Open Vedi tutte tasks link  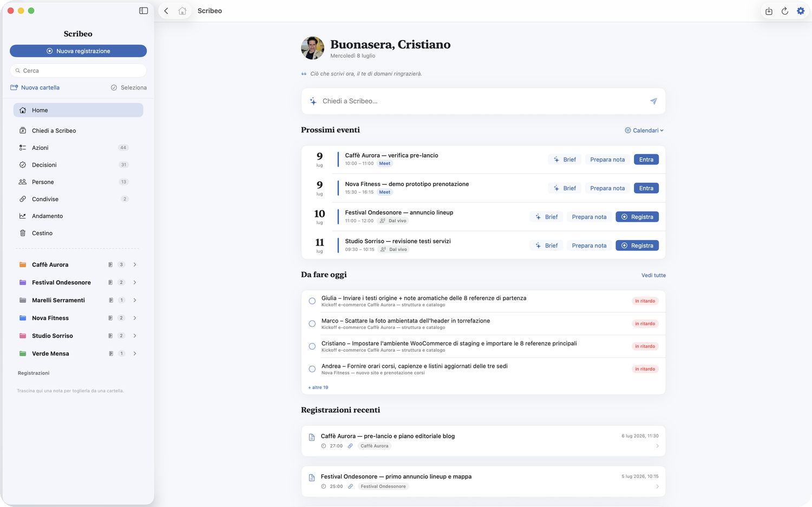coord(653,275)
